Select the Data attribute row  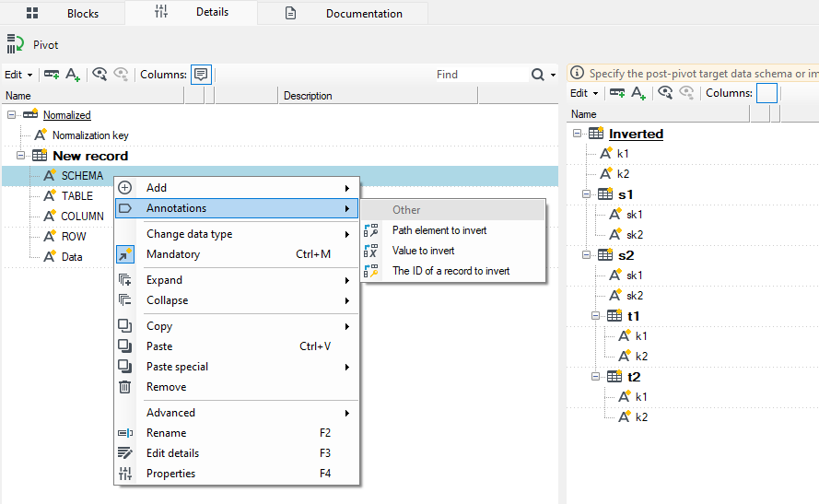(72, 257)
